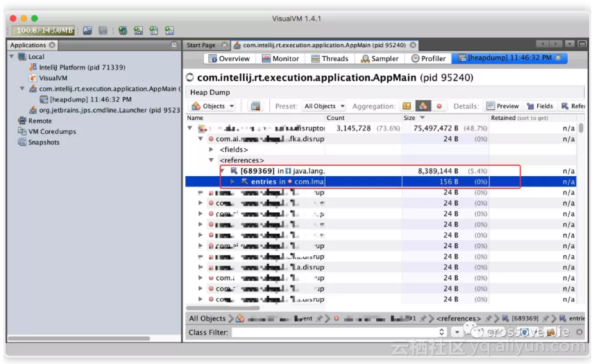Close the heapdump 11:46:32 PM tab
Viewport: 594px width, 364px height.
(558, 58)
